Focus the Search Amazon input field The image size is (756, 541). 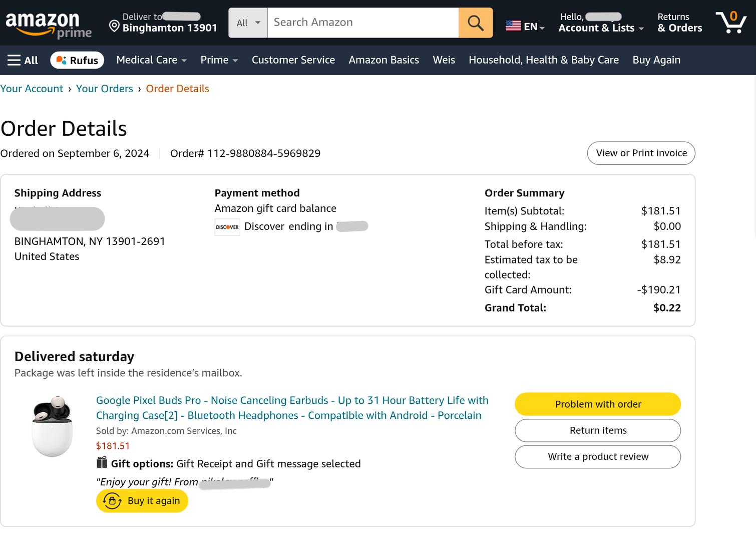(362, 23)
